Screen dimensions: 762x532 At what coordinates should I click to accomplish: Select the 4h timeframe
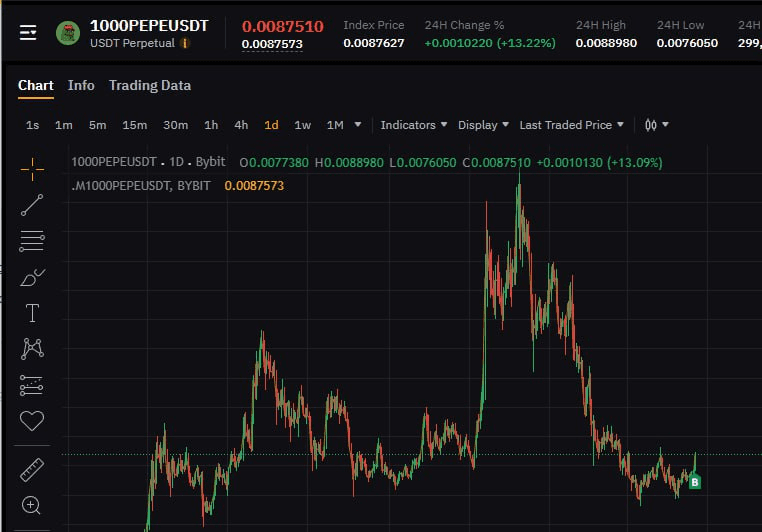point(241,125)
